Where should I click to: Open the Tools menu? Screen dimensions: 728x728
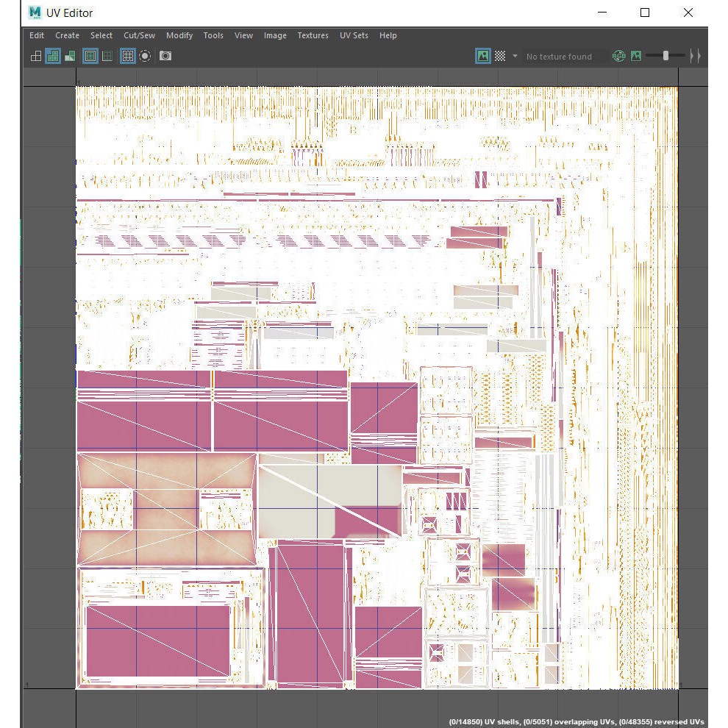(x=213, y=35)
